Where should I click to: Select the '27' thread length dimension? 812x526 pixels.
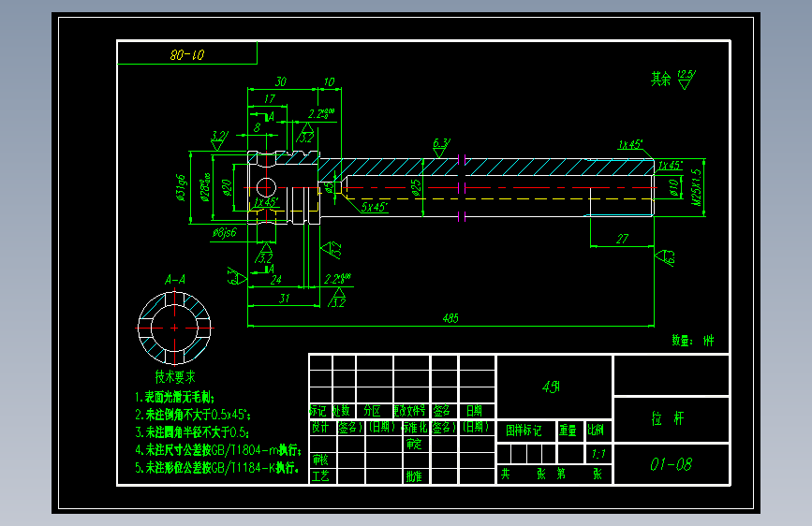coord(622,239)
